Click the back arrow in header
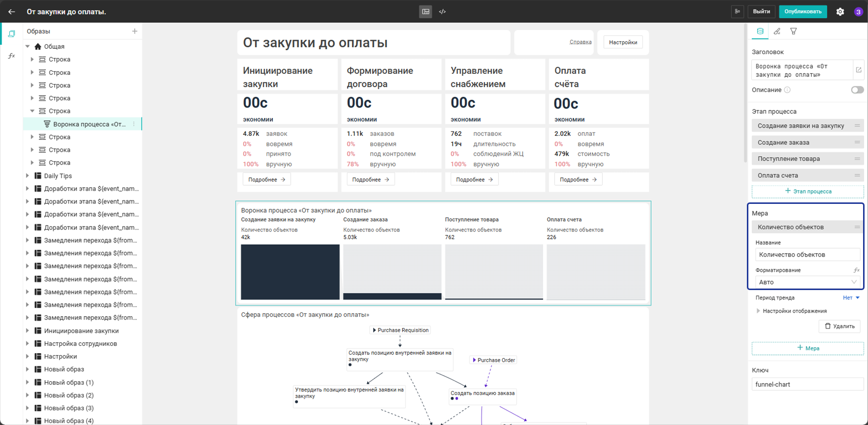This screenshot has height=425, width=868. 12,12
